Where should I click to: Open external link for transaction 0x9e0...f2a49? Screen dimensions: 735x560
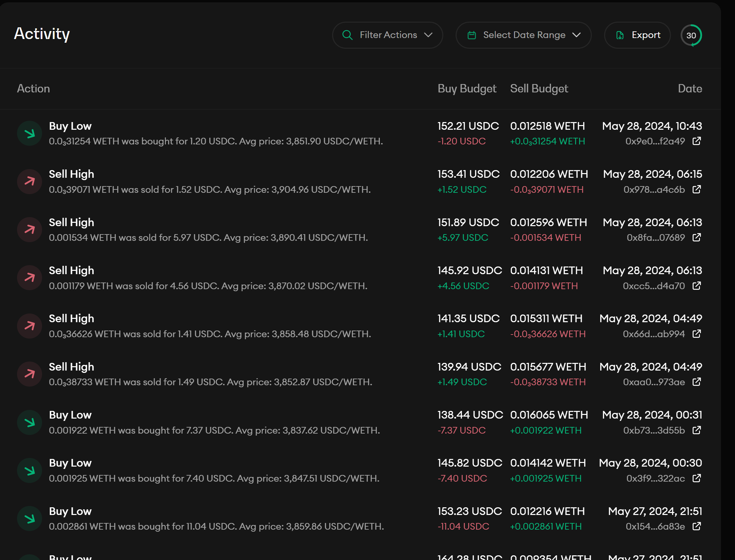point(697,141)
